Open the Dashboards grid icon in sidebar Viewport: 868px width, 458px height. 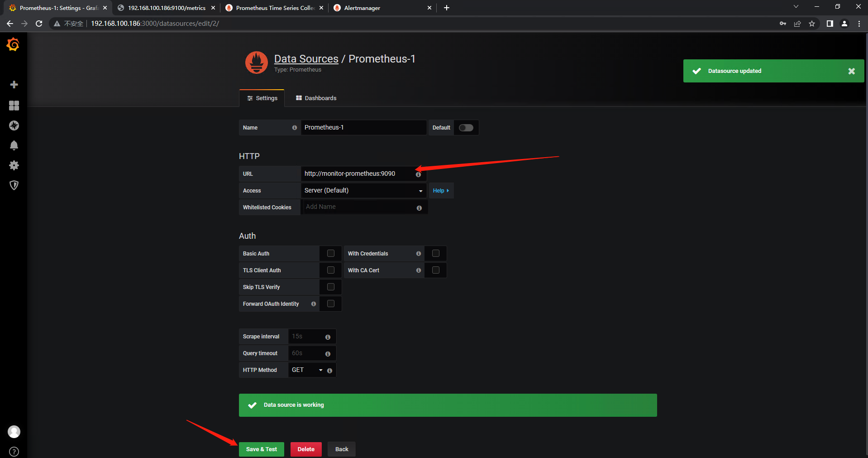14,106
